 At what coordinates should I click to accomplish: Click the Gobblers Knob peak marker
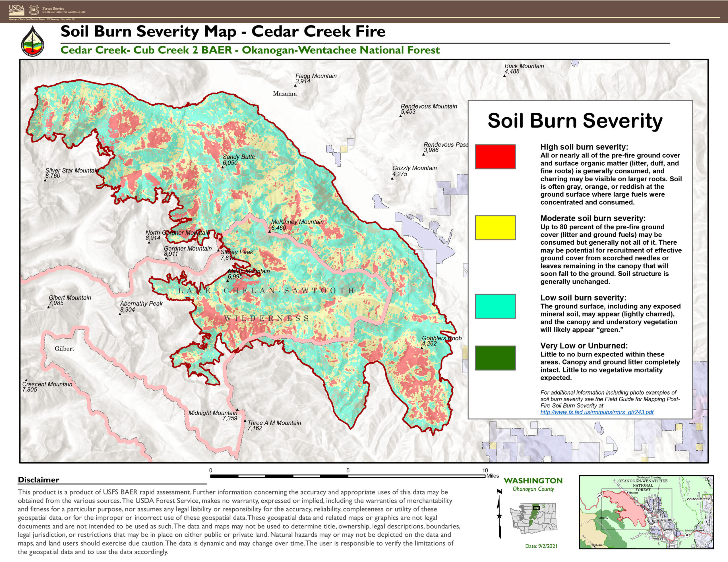pyautogui.click(x=422, y=348)
